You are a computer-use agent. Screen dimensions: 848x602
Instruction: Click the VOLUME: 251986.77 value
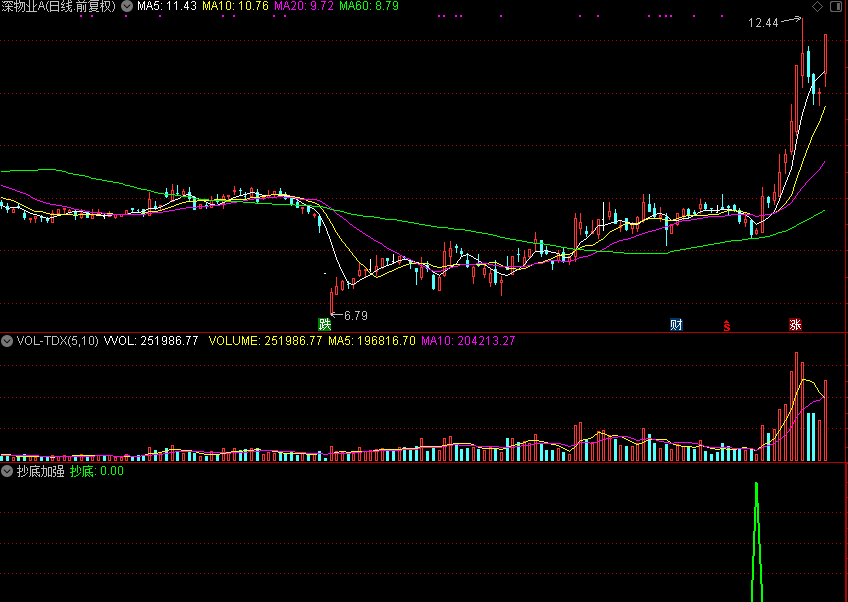pos(266,341)
